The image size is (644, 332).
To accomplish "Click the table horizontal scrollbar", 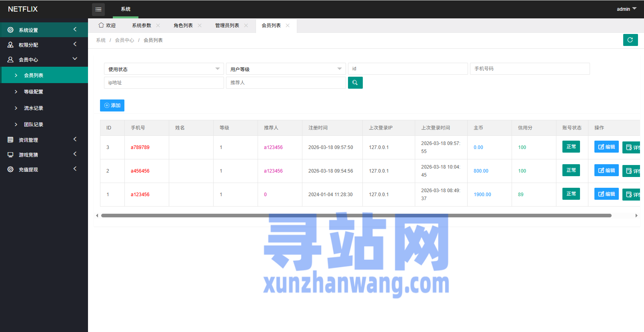I will coord(356,215).
